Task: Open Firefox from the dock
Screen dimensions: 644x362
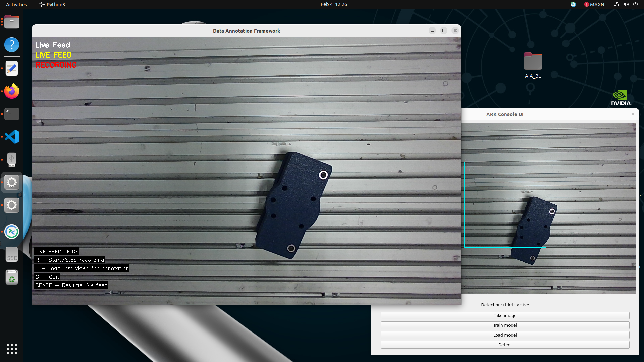Action: click(x=12, y=91)
